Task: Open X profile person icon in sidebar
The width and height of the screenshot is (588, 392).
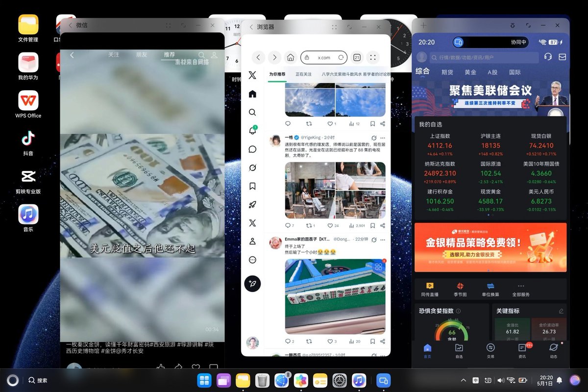Action: pos(252,242)
